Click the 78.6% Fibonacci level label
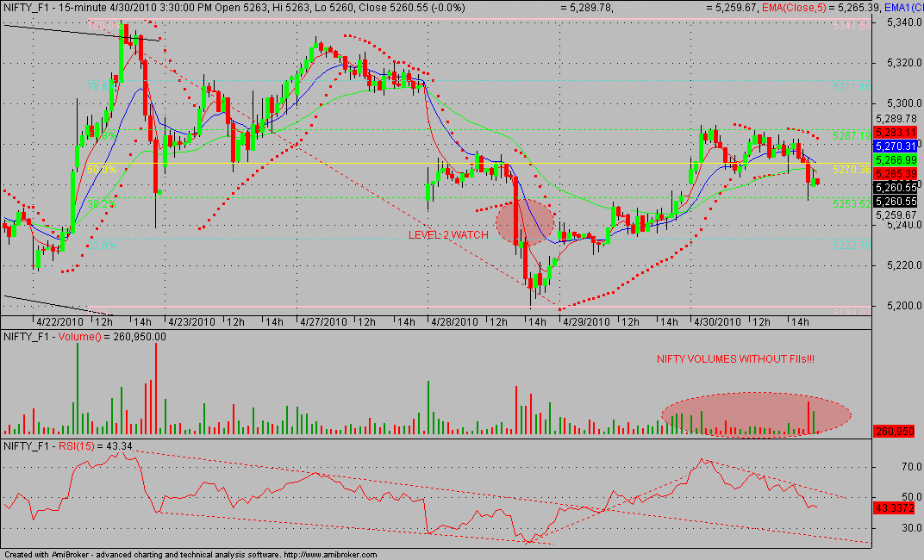 (102, 86)
